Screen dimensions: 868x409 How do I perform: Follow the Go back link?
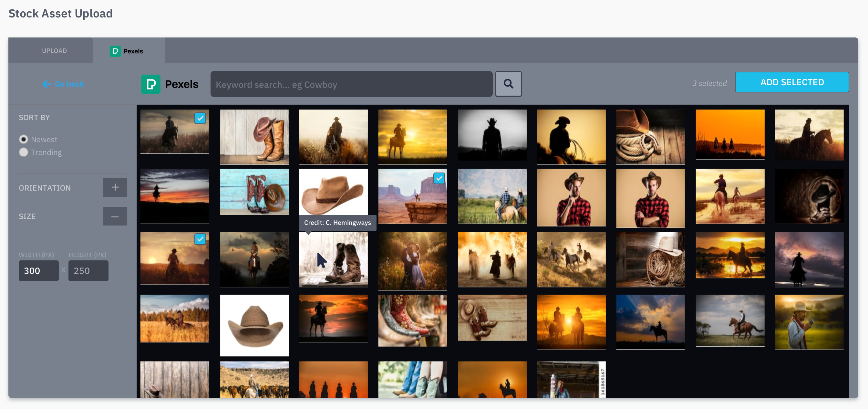69,84
